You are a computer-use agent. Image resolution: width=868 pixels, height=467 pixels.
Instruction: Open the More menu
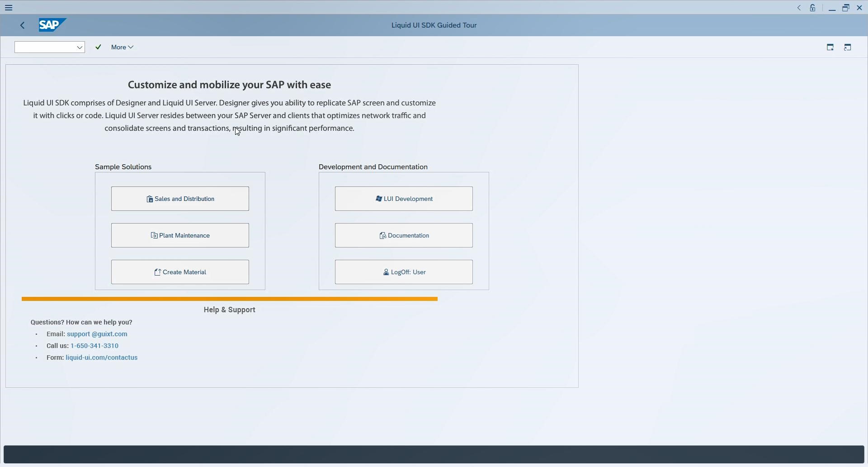(123, 47)
